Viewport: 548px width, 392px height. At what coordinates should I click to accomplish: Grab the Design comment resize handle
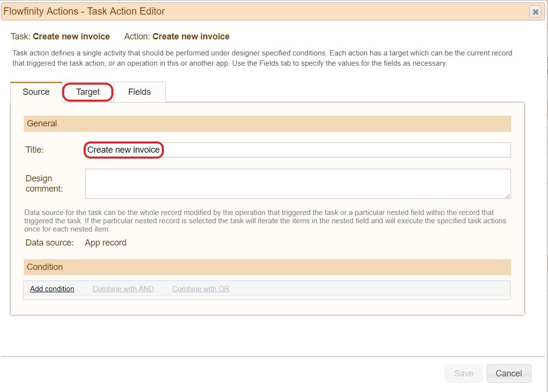pos(508,196)
